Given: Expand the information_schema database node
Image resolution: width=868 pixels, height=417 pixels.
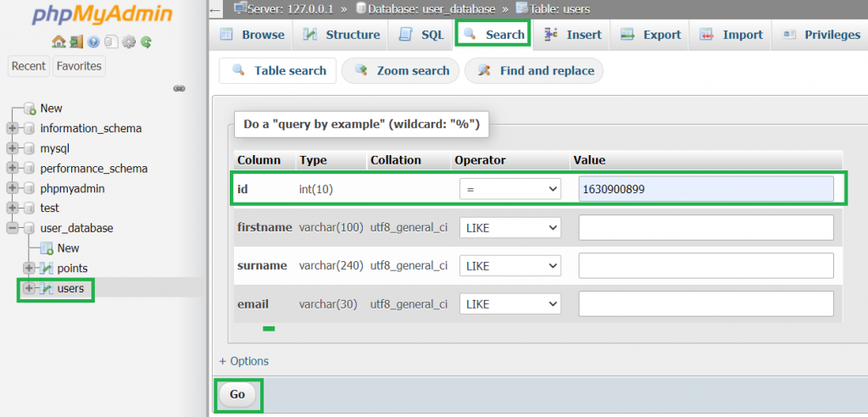Looking at the screenshot, I should [x=12, y=129].
